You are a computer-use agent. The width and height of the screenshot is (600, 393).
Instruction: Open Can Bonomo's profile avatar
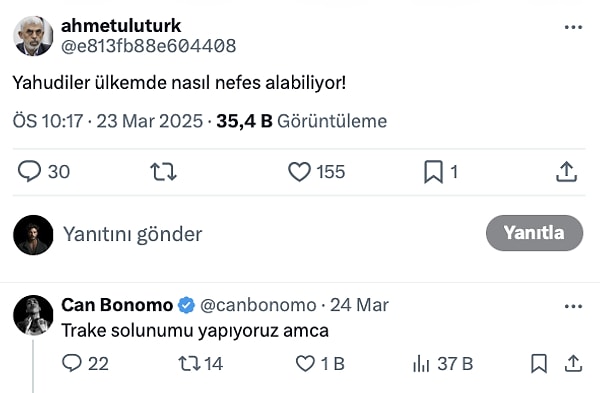33,315
